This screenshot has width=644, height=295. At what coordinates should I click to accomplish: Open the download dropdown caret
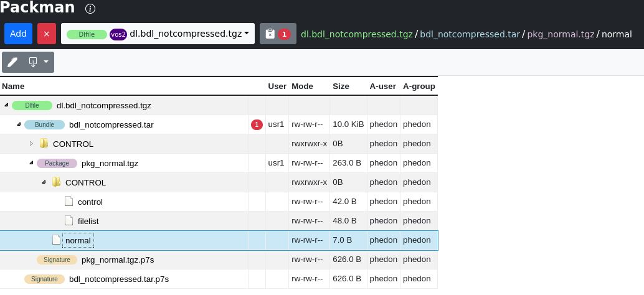46,62
